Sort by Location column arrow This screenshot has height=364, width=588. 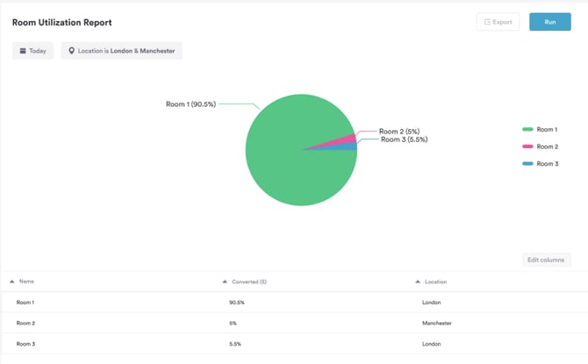(x=418, y=282)
